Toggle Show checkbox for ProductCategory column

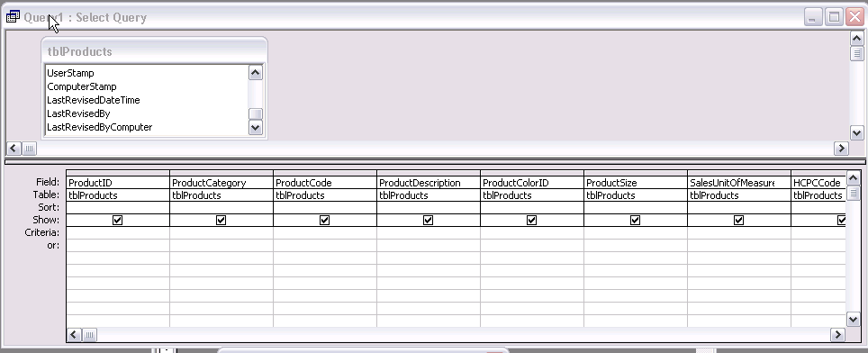tap(221, 221)
